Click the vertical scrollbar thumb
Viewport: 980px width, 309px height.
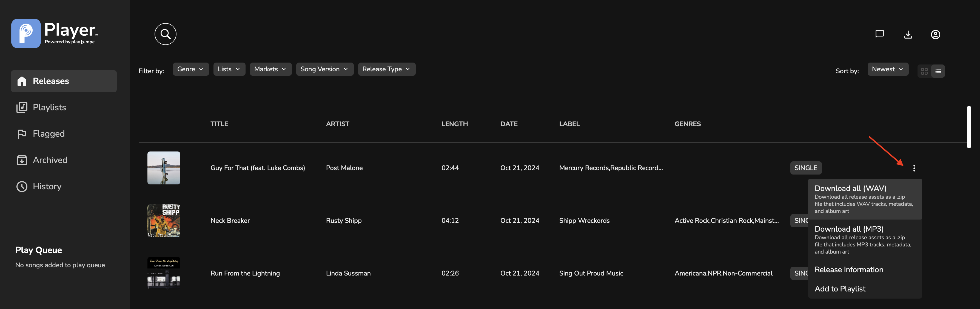coord(968,127)
